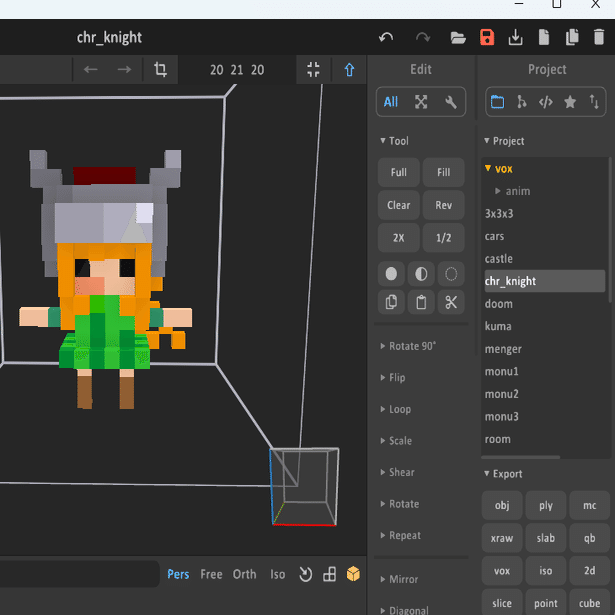Click the crop icon in viewport toolbar
Image resolution: width=615 pixels, height=615 pixels.
tap(160, 70)
